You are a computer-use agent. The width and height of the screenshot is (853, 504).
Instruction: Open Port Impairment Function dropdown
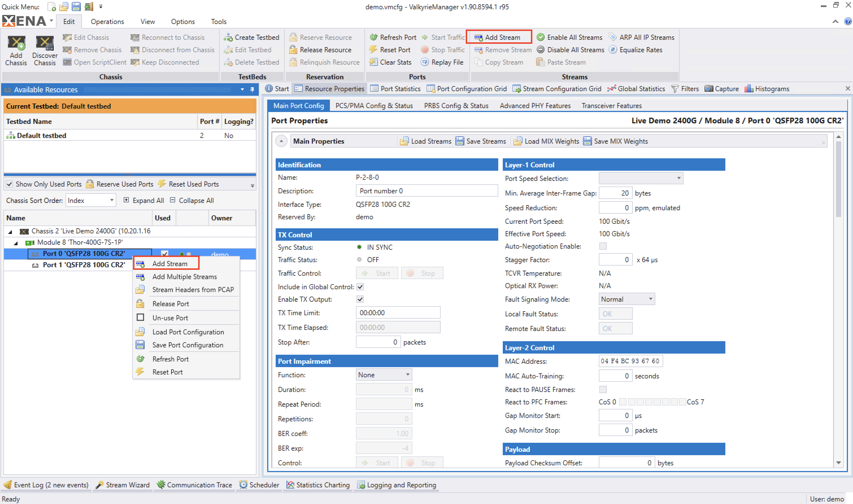pos(384,375)
